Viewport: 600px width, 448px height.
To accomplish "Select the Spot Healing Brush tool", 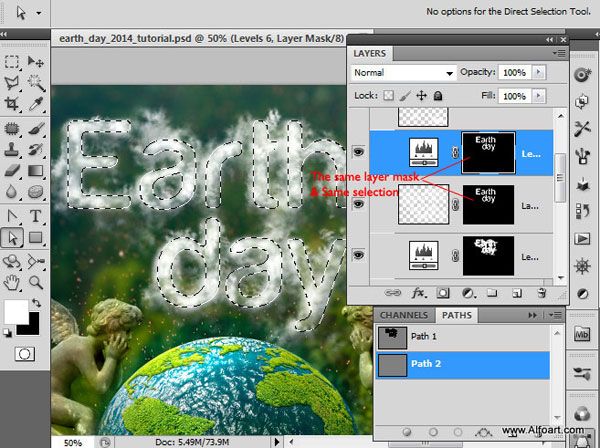I will (x=11, y=129).
